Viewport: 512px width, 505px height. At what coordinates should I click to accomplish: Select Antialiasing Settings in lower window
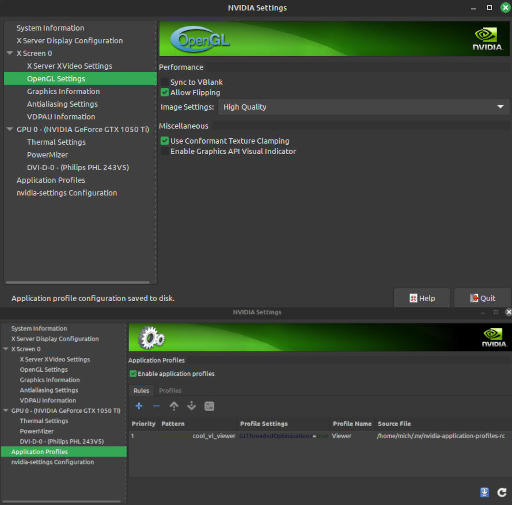point(49,390)
